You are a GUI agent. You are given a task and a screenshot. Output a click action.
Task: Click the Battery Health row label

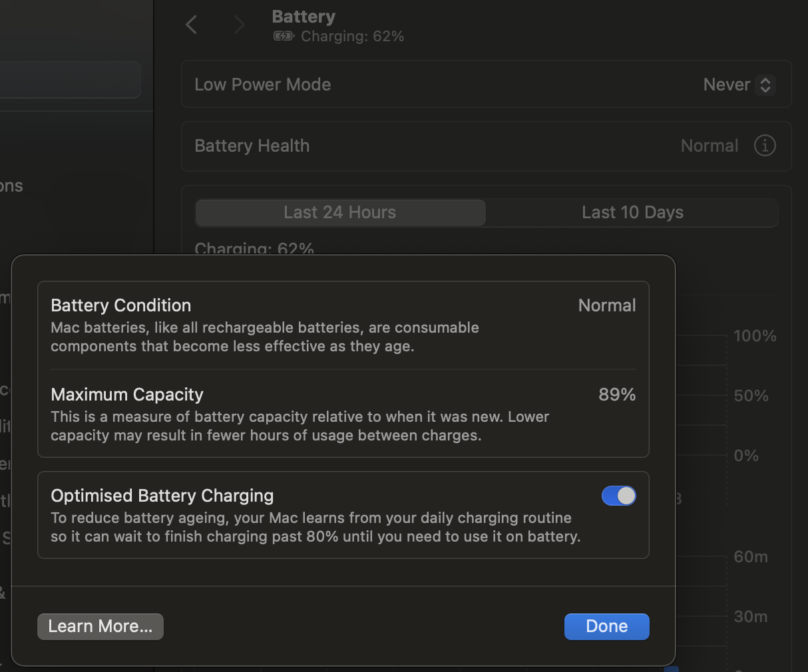coord(252,146)
